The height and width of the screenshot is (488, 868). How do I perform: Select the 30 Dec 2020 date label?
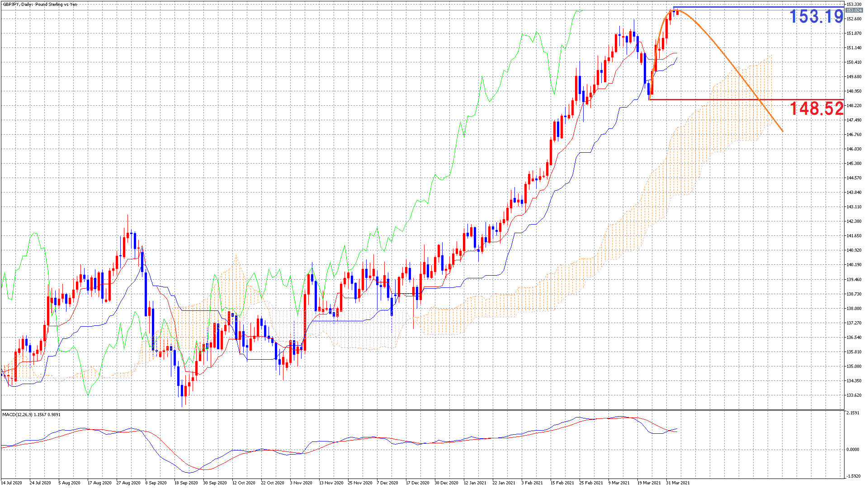[447, 483]
